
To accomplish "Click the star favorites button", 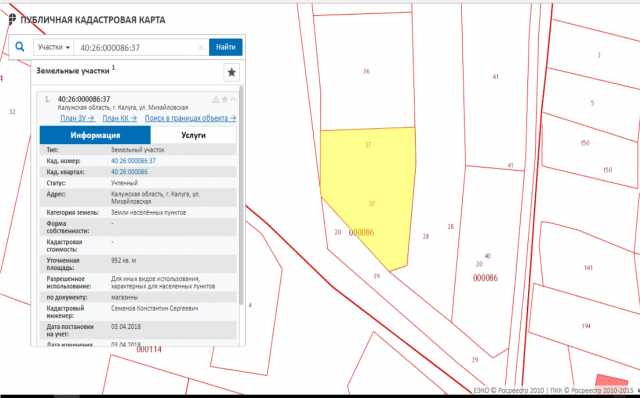I will tap(231, 73).
